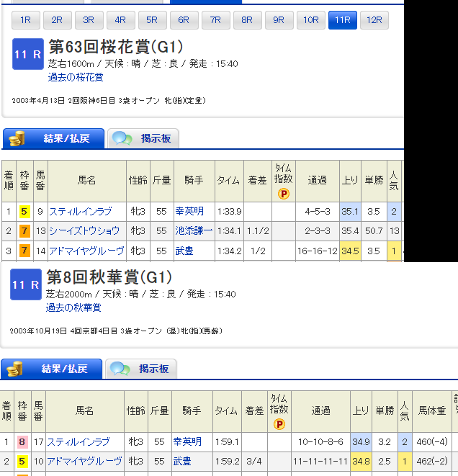Screen dimensions: 458x476
Task: Select the 10R race button
Action: tap(310, 20)
